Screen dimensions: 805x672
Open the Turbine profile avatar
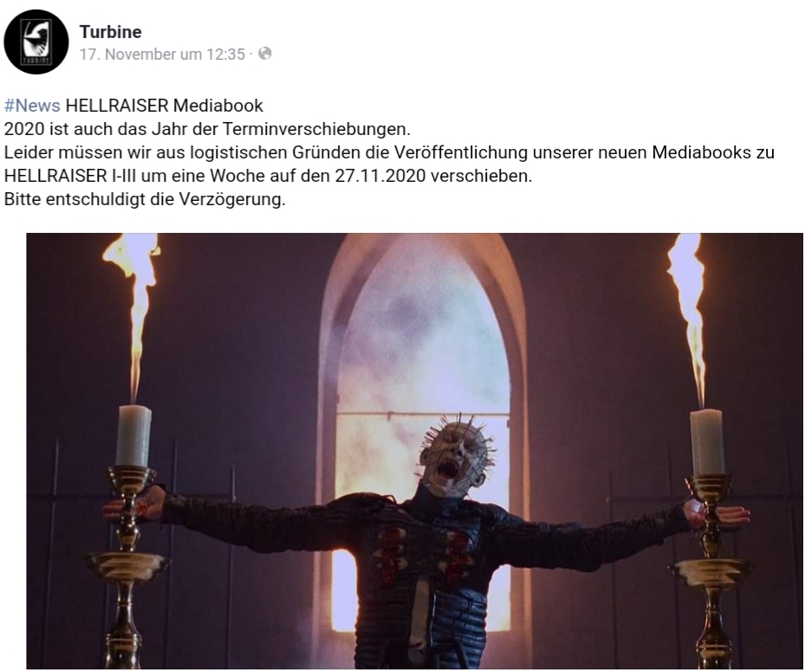tap(36, 42)
